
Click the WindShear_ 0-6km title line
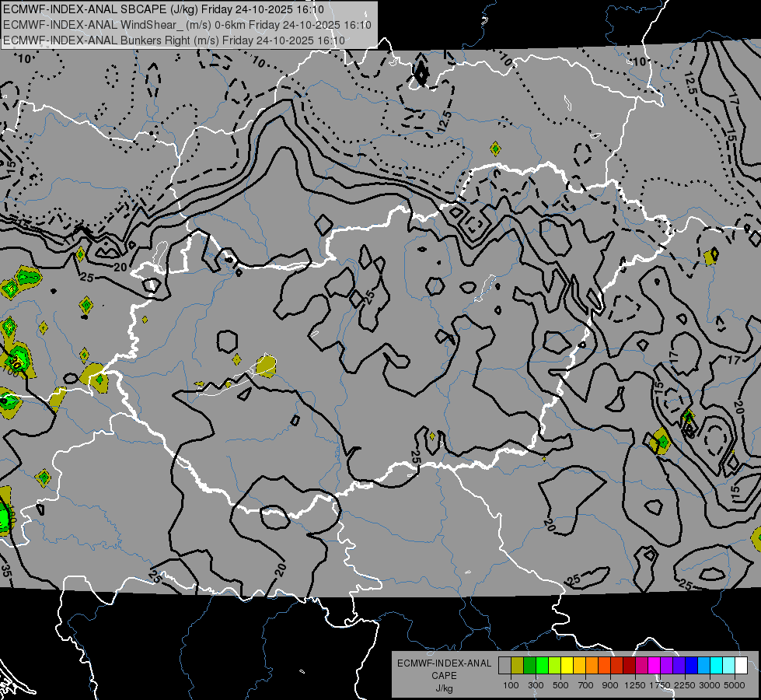point(187,25)
